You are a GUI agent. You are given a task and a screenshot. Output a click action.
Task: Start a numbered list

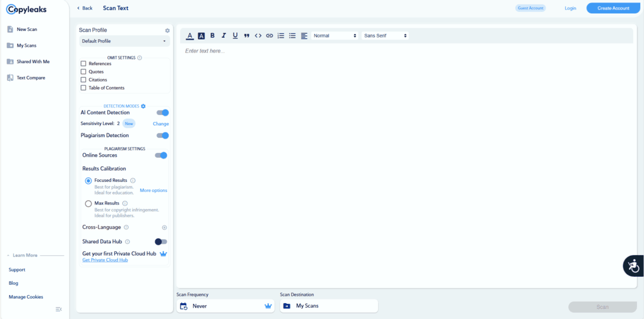(x=281, y=36)
